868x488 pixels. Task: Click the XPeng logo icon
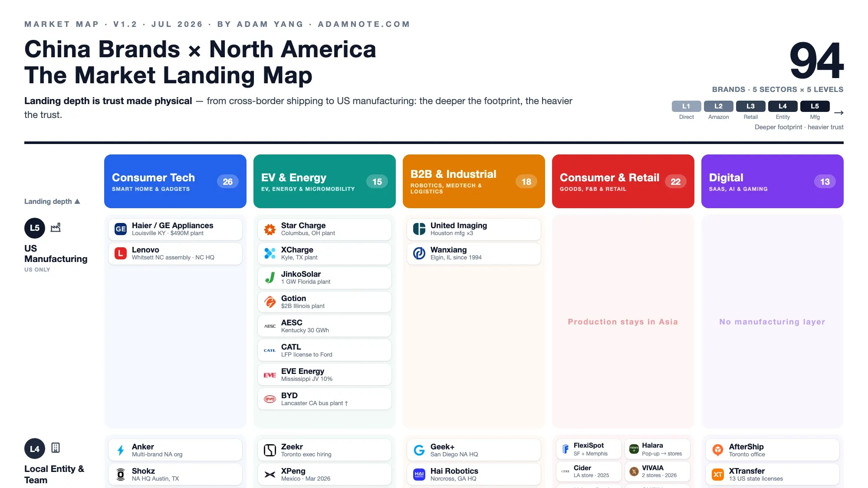pyautogui.click(x=270, y=475)
